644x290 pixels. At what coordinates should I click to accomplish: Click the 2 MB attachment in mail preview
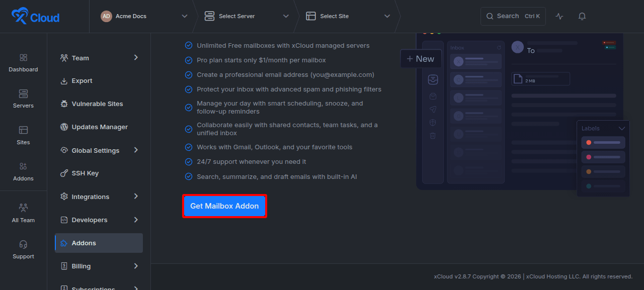(540, 79)
